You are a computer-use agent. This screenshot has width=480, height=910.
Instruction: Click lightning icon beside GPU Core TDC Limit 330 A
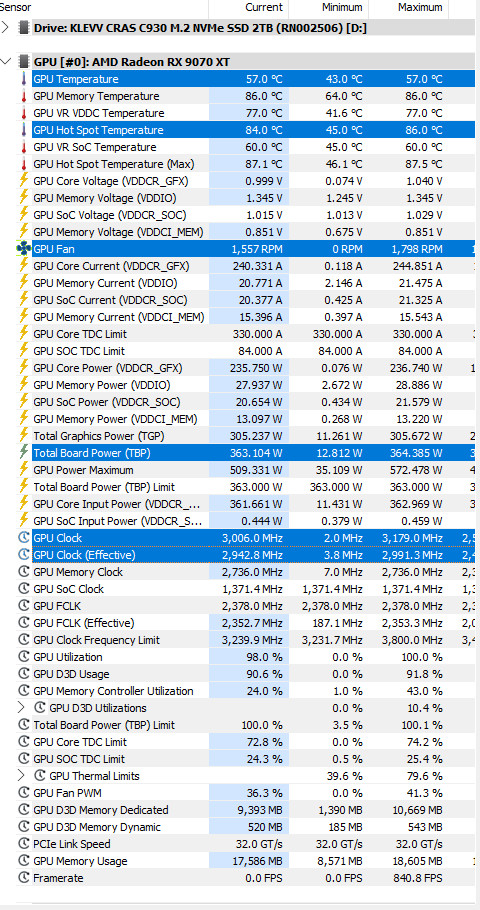[24, 334]
